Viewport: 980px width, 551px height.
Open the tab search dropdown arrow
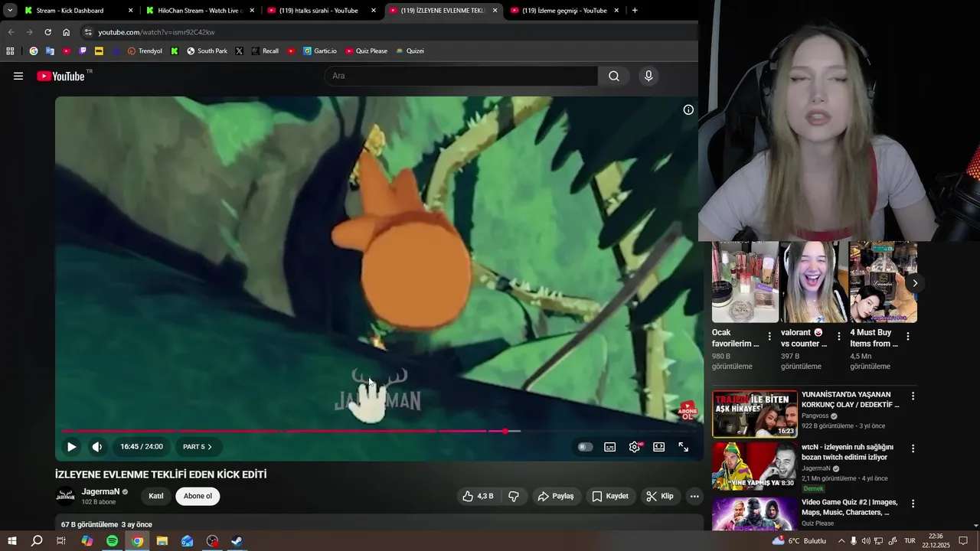coord(10,11)
